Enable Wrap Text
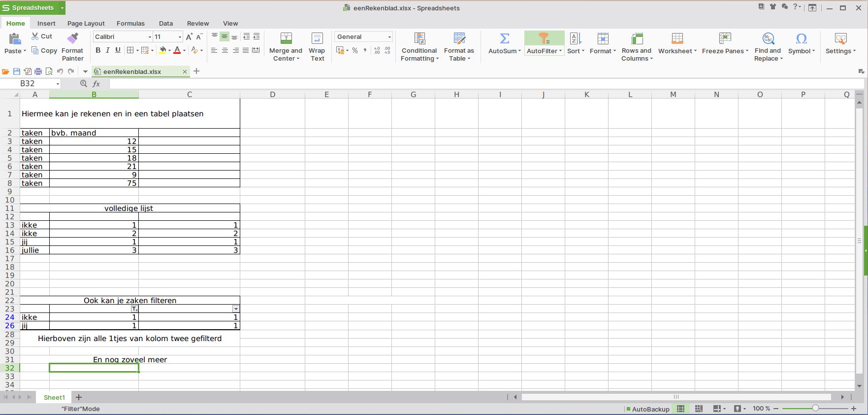This screenshot has height=415, width=868. click(317, 47)
